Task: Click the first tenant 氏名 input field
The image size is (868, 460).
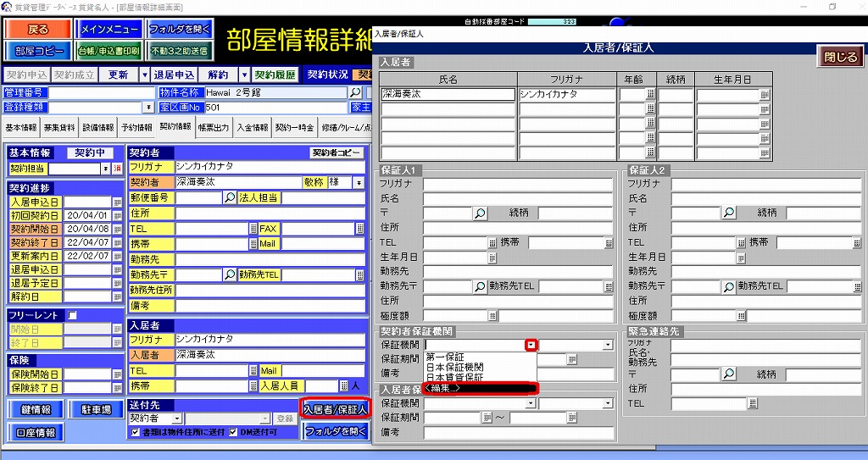Action: pos(448,95)
